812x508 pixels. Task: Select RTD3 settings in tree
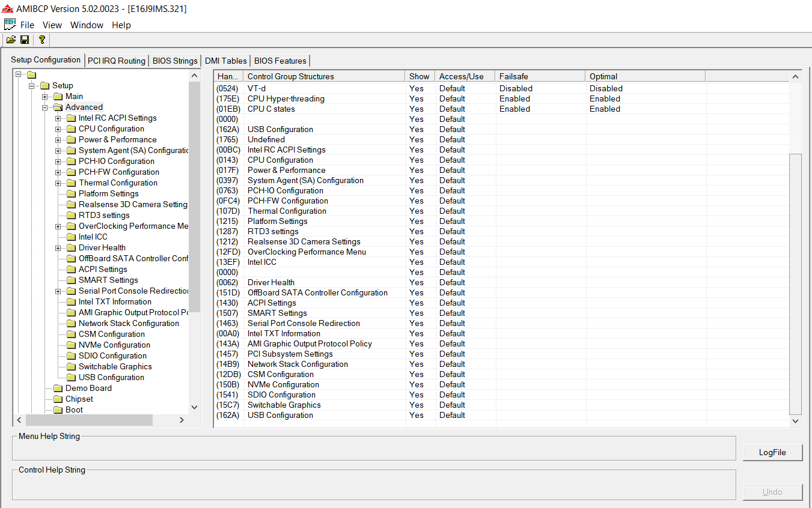(x=104, y=216)
